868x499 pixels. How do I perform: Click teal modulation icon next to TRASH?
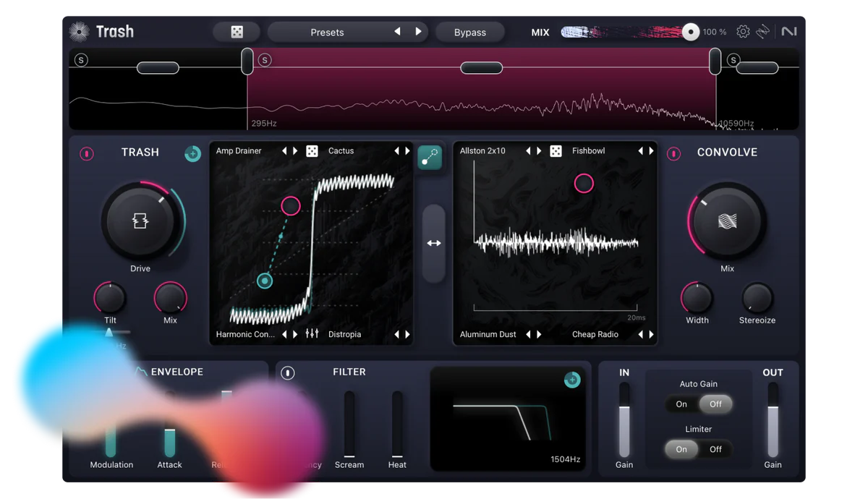coord(192,153)
